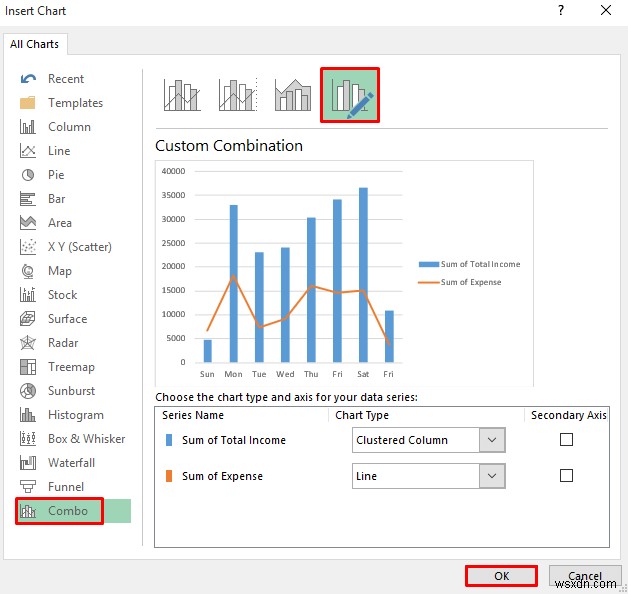
Task: Choose the Waterfall category label
Action: coord(72,463)
